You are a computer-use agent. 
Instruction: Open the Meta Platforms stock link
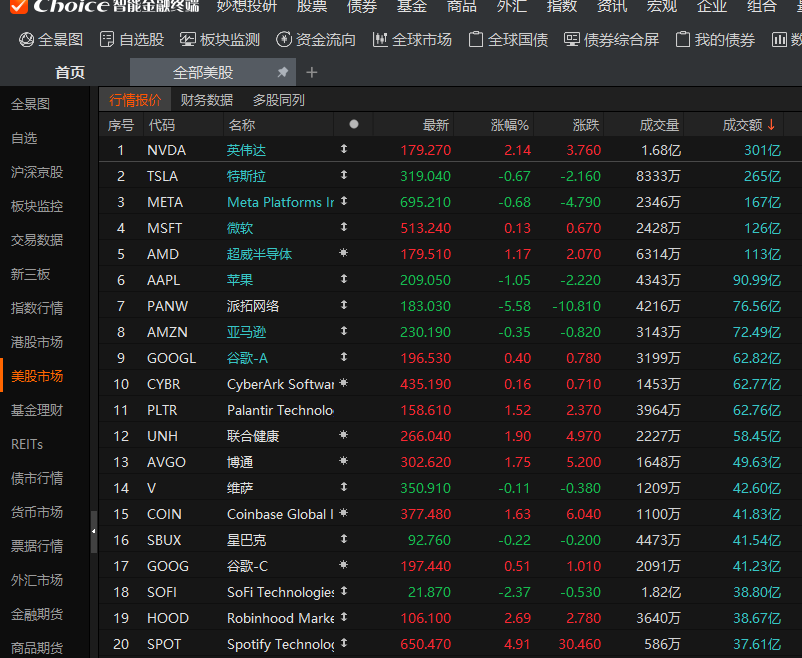pyautogui.click(x=280, y=202)
